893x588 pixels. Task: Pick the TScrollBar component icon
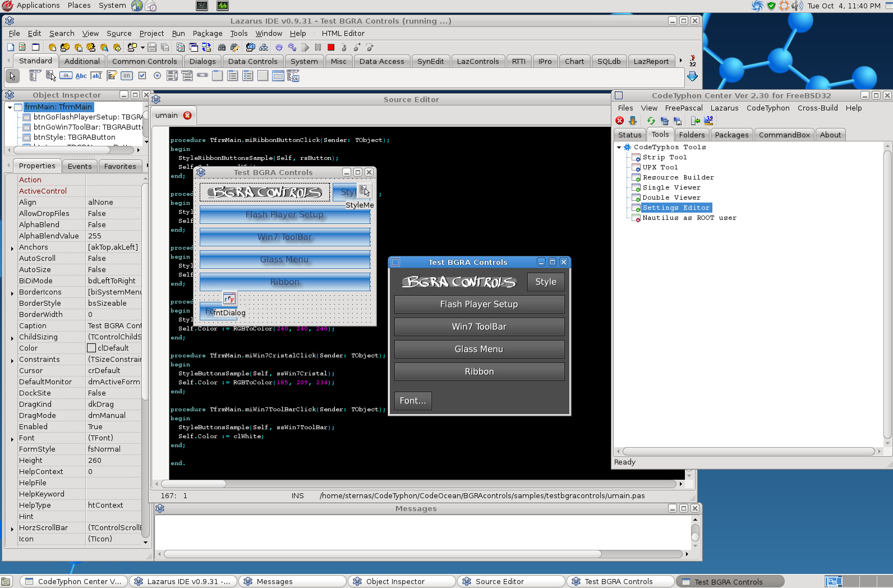point(202,75)
